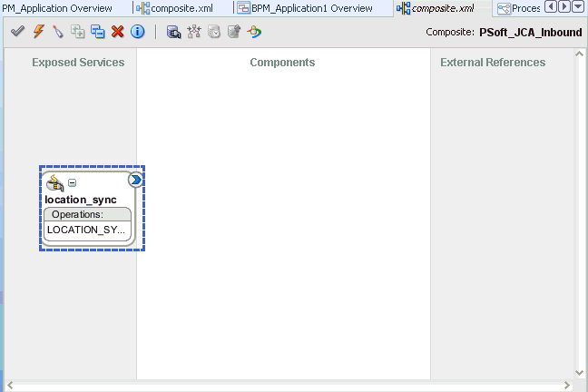Click the notepad with up arrow icon
Image resolution: width=588 pixels, height=392 pixels.
click(234, 33)
